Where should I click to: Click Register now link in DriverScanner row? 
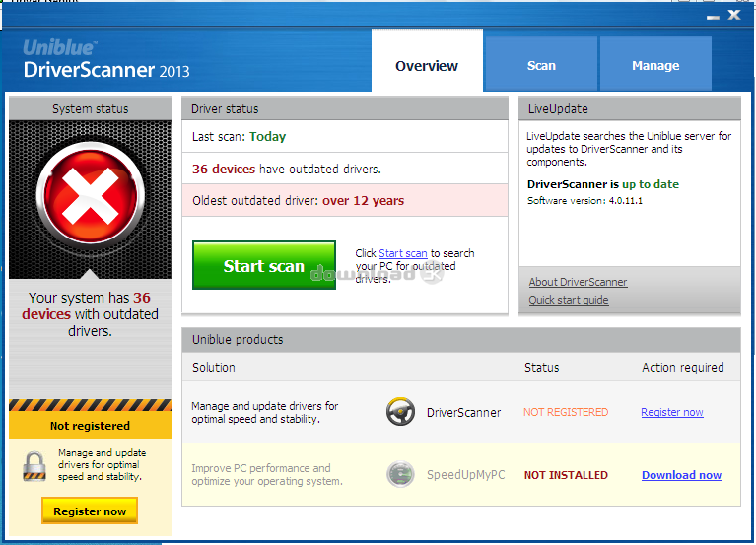[x=672, y=412]
